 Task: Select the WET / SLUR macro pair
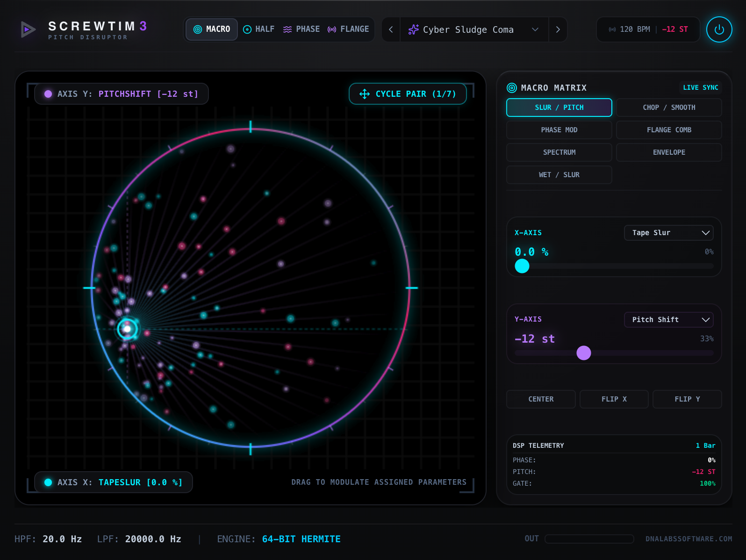coord(559,175)
